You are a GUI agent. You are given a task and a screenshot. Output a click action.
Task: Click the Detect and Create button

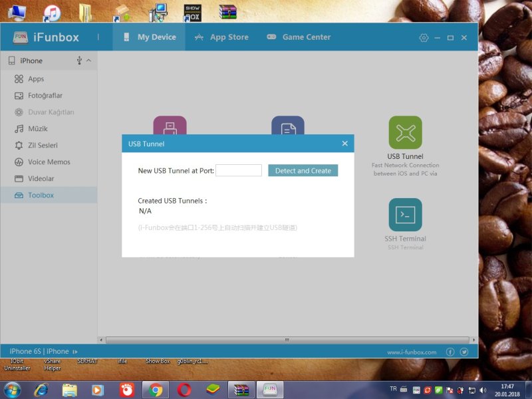(x=303, y=171)
